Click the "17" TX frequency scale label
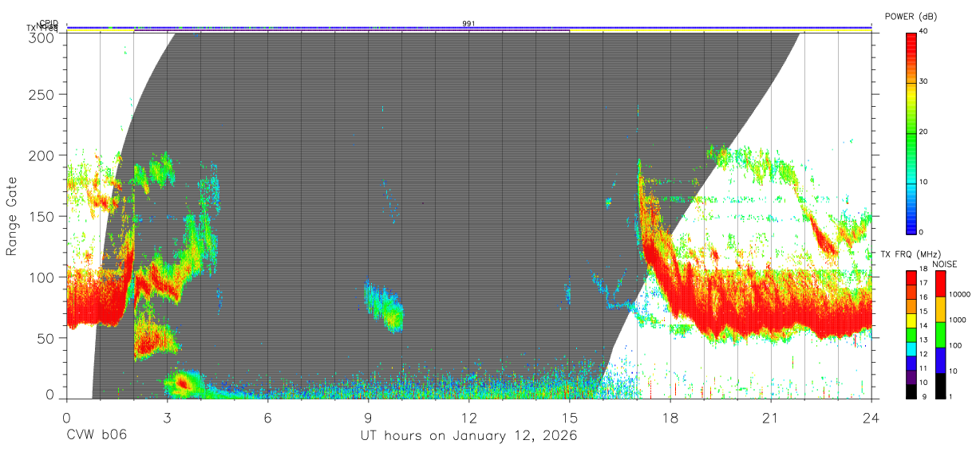The image size is (980, 452). (923, 283)
